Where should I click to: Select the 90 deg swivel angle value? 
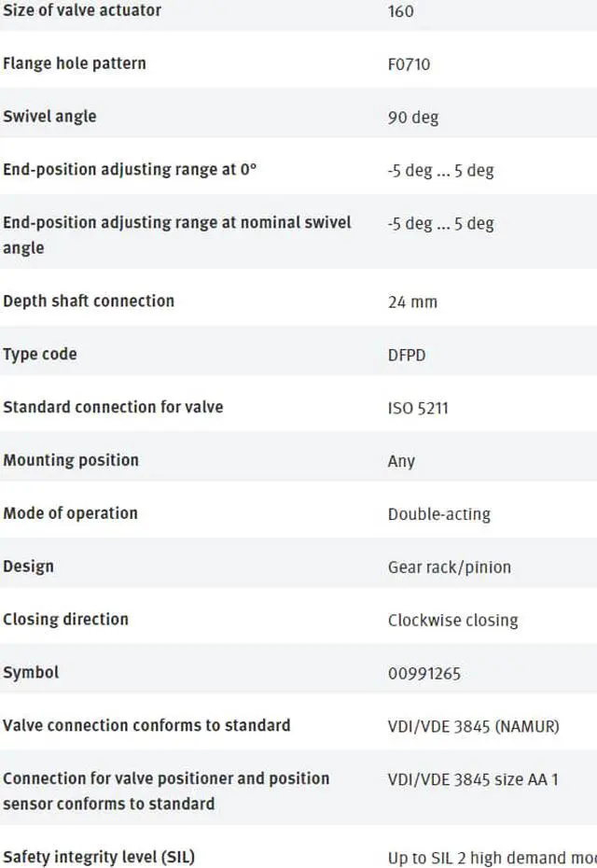coord(413,118)
